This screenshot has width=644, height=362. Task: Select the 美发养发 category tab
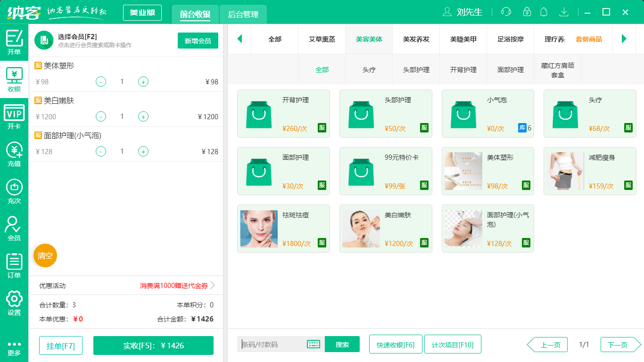click(415, 40)
